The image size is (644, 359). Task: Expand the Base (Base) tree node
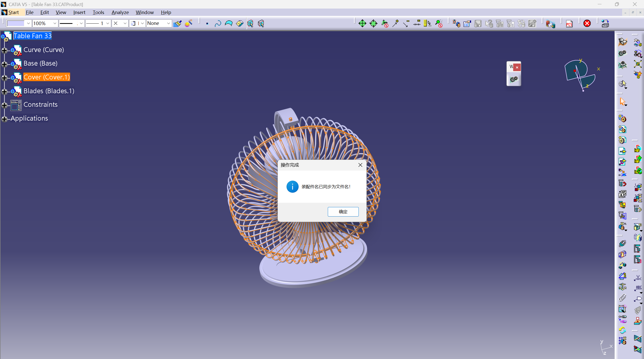point(4,64)
